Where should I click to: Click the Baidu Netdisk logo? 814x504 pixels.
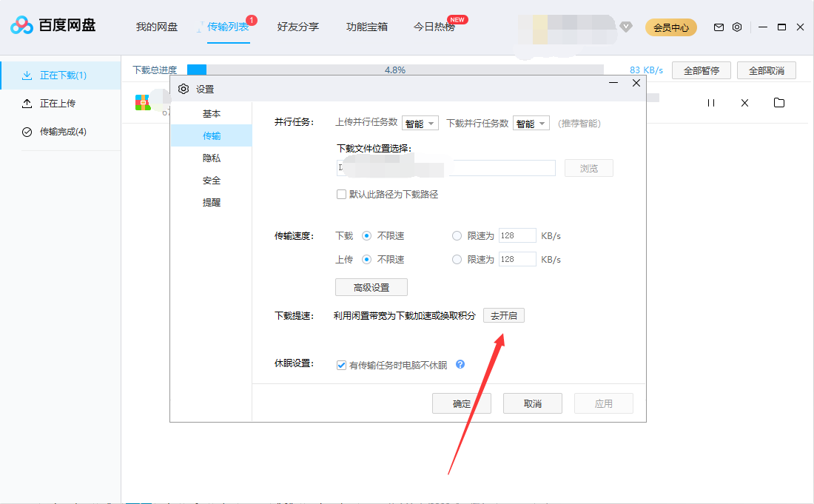pos(53,26)
